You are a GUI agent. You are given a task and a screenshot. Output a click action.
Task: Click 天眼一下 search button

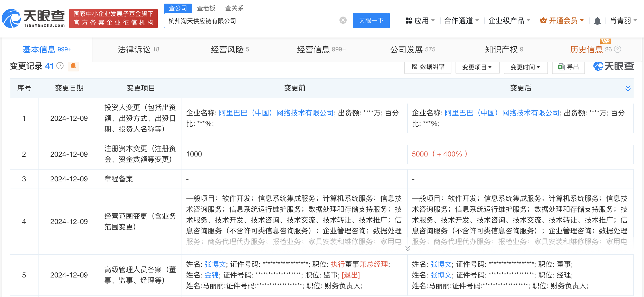pyautogui.click(x=371, y=21)
